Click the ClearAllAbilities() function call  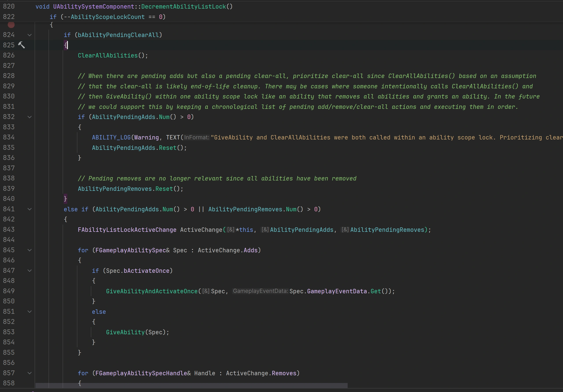108,55
